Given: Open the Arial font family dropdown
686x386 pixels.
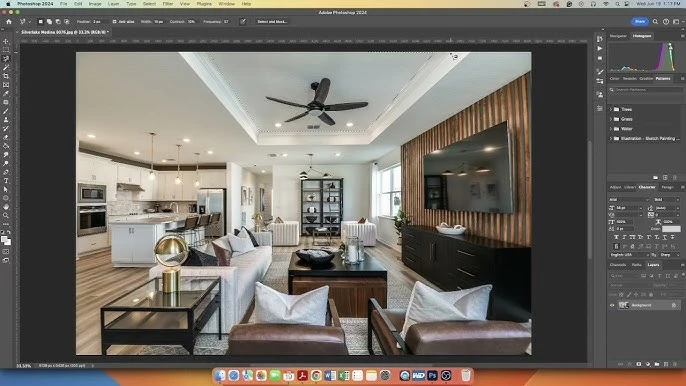Looking at the screenshot, I should [x=629, y=200].
